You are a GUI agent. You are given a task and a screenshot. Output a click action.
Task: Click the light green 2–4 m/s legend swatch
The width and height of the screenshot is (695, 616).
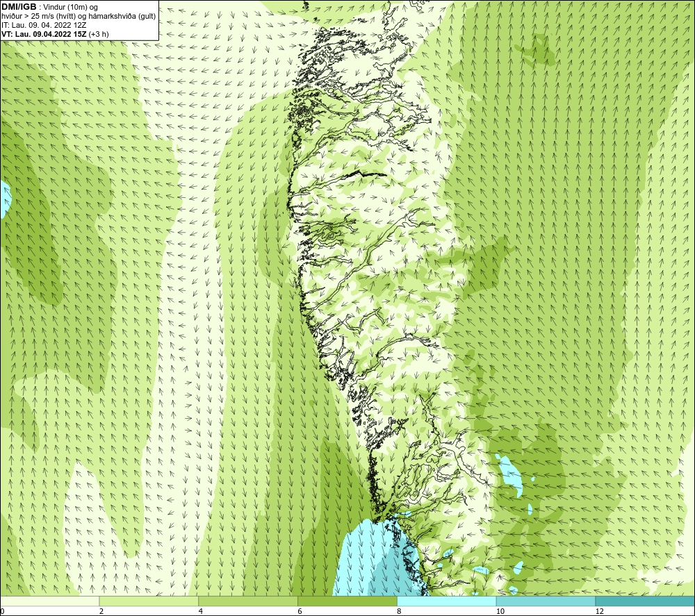click(149, 601)
